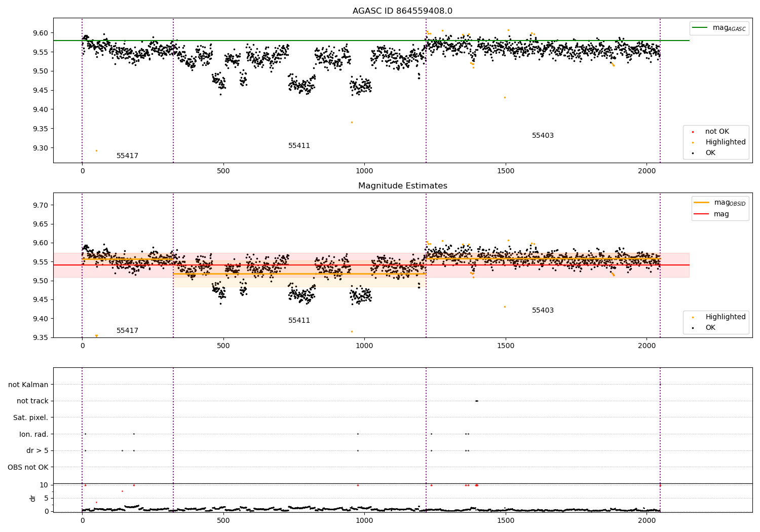Click x-axis tick 500 in middle plot
The height and width of the screenshot is (532, 760).
[223, 346]
